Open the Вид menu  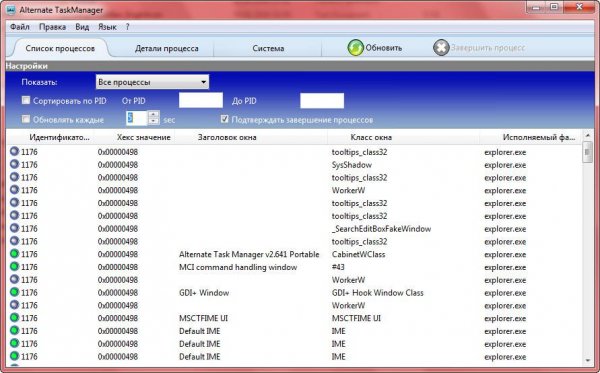tap(82, 27)
